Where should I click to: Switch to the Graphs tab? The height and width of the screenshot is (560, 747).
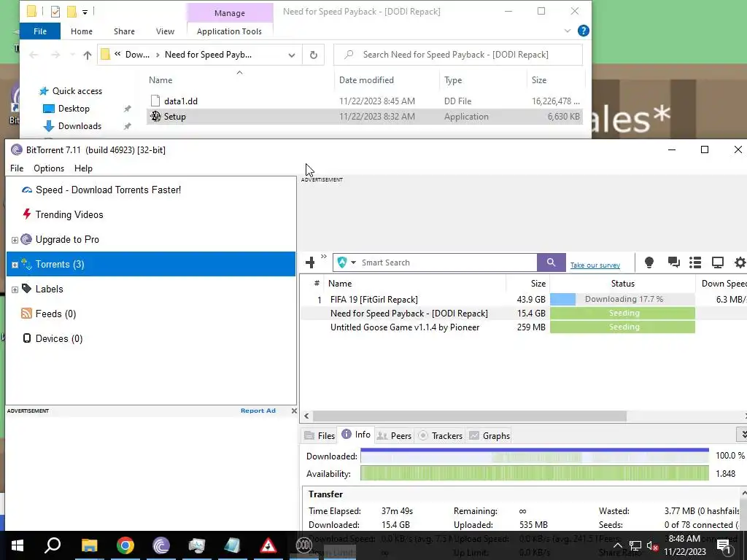coord(489,436)
